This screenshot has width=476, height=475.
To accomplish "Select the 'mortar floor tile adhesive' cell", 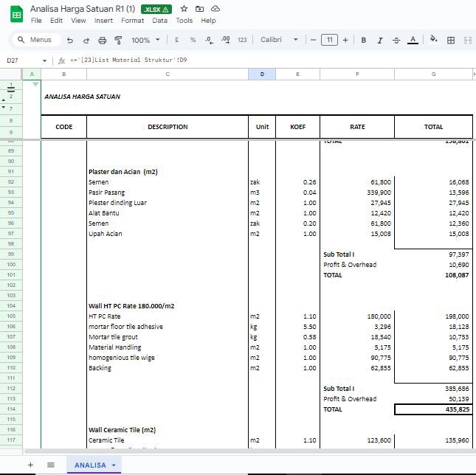I will click(168, 326).
